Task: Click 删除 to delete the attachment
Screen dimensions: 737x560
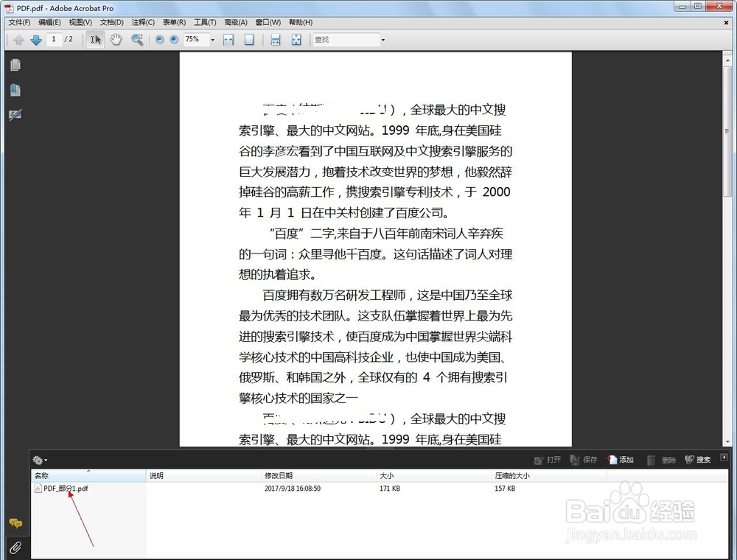Action: [x=661, y=460]
